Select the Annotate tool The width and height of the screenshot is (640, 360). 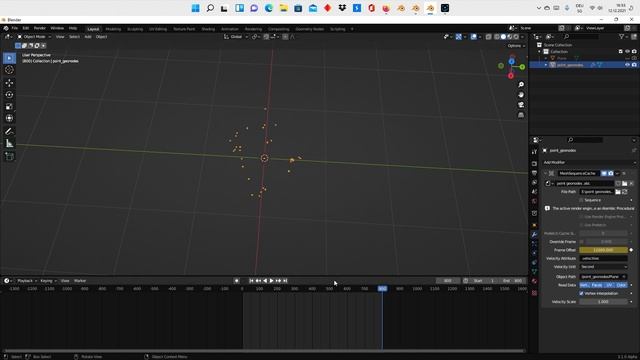(x=9, y=131)
